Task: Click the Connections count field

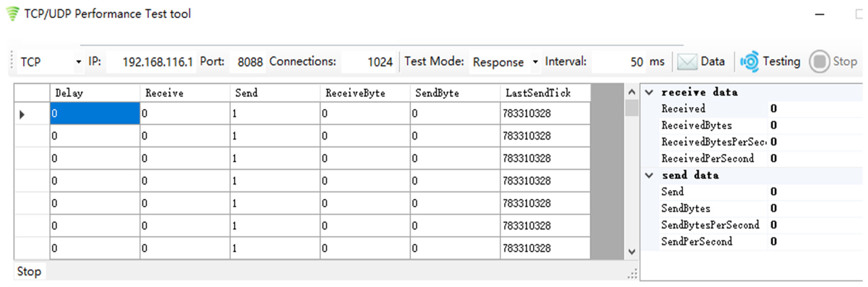Action: pos(369,62)
